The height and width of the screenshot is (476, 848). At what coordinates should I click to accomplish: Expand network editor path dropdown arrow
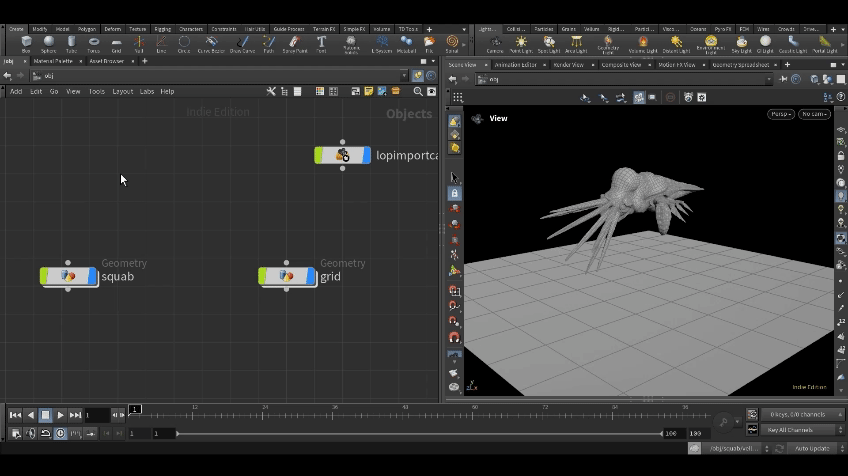coord(403,76)
